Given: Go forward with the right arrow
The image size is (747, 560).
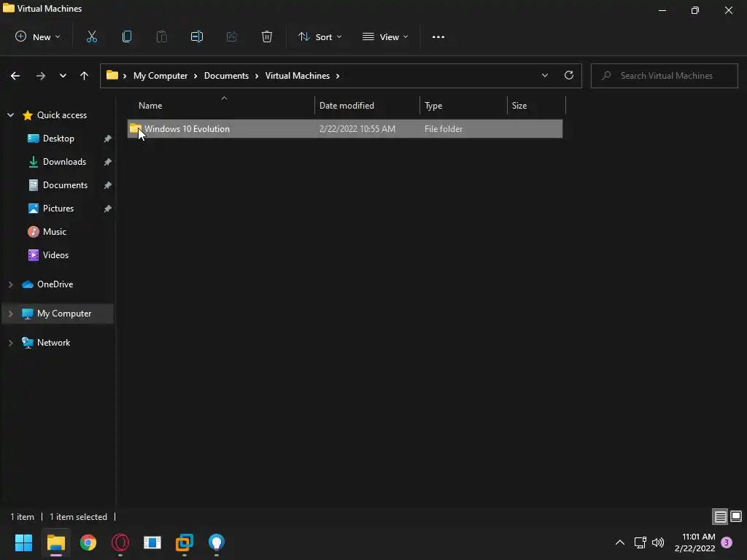Looking at the screenshot, I should click(x=41, y=76).
